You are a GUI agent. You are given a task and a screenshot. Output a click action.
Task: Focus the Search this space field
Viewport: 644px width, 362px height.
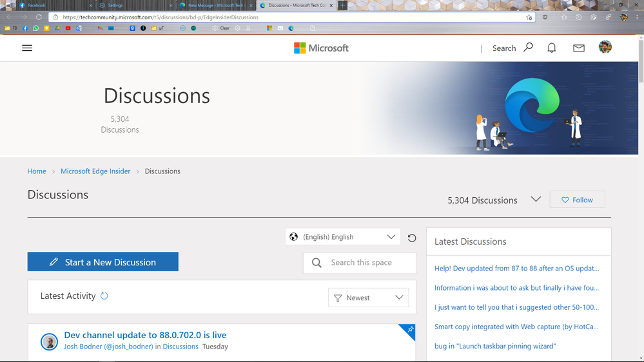(359, 263)
